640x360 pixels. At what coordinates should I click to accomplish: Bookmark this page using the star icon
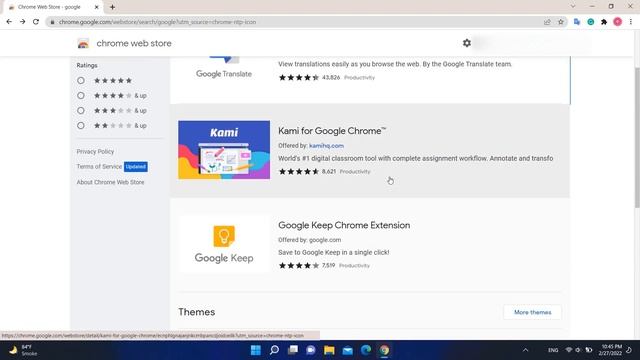pos(561,22)
